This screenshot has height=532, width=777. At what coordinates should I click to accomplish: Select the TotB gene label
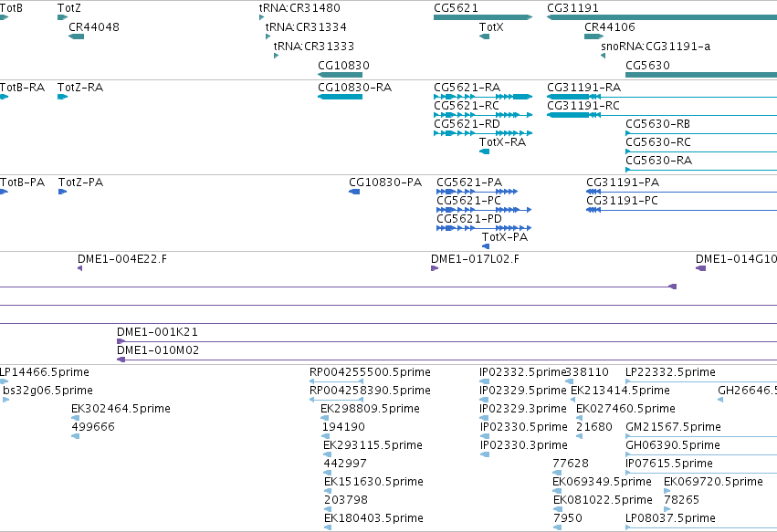[x=11, y=8]
